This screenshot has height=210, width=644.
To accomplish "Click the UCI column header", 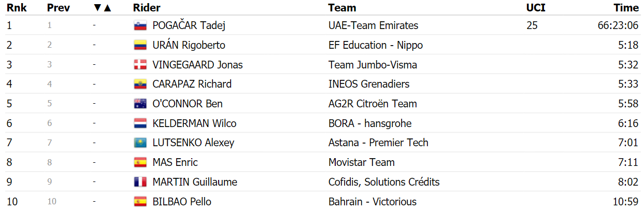I will (536, 8).
